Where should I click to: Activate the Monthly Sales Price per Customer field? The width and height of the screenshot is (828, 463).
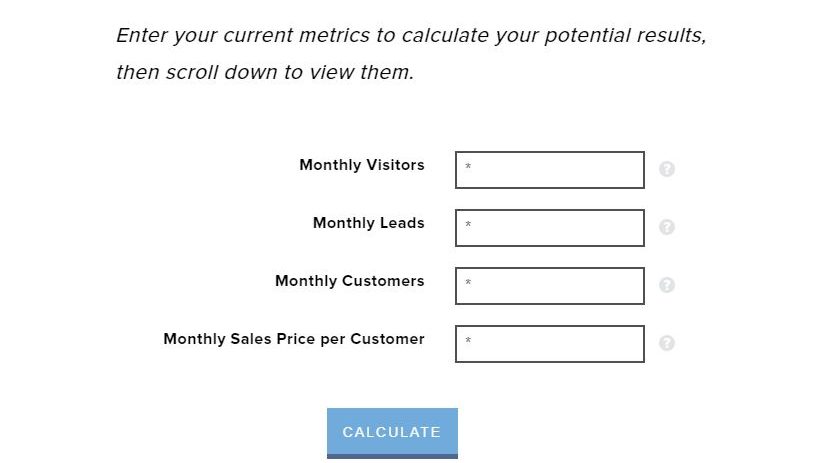pos(550,344)
